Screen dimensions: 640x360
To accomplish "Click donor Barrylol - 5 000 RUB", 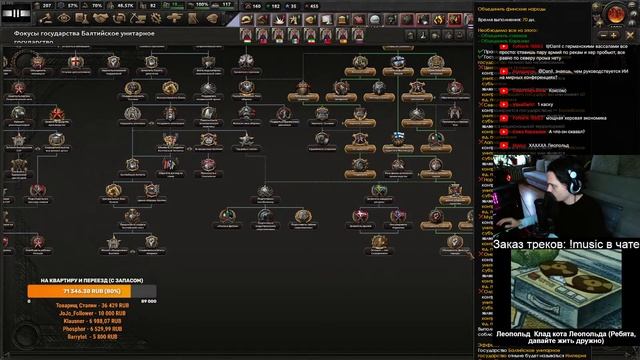I will (x=92, y=336).
